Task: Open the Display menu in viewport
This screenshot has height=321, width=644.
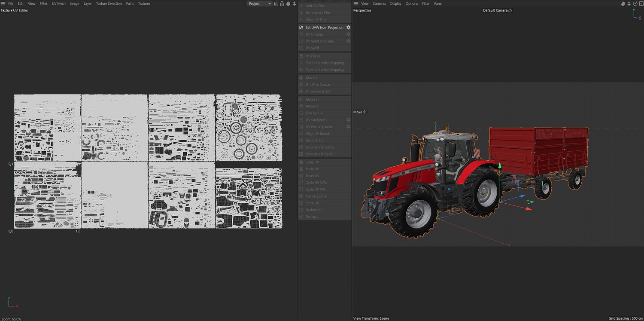Action: [x=396, y=3]
